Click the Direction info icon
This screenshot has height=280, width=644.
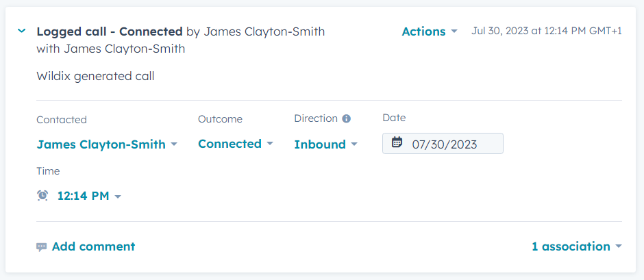coord(346,118)
